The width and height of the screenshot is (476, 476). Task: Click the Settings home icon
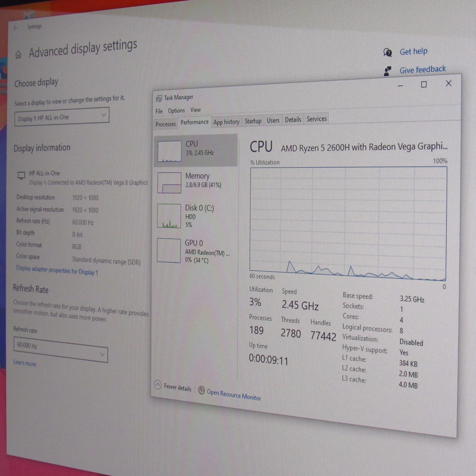[x=18, y=55]
